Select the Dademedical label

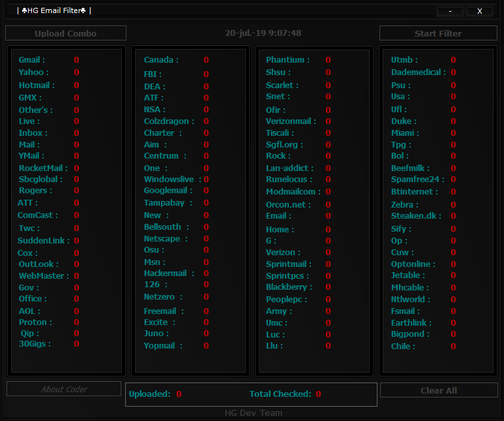419,72
